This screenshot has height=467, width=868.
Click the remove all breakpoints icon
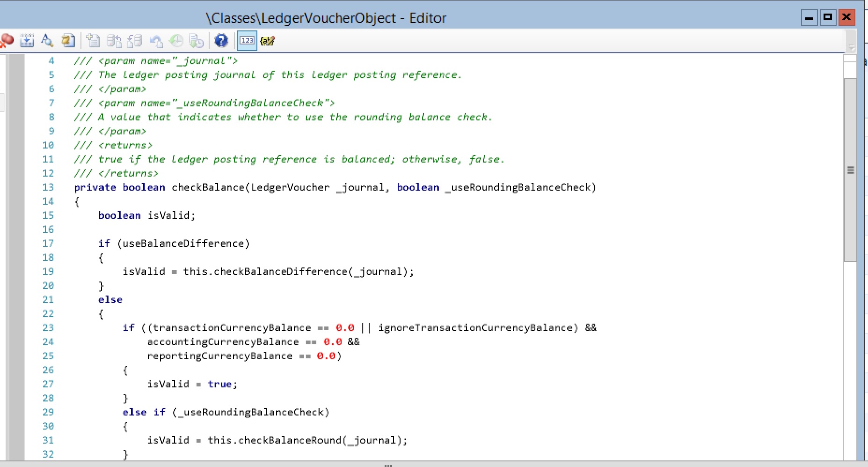7,41
